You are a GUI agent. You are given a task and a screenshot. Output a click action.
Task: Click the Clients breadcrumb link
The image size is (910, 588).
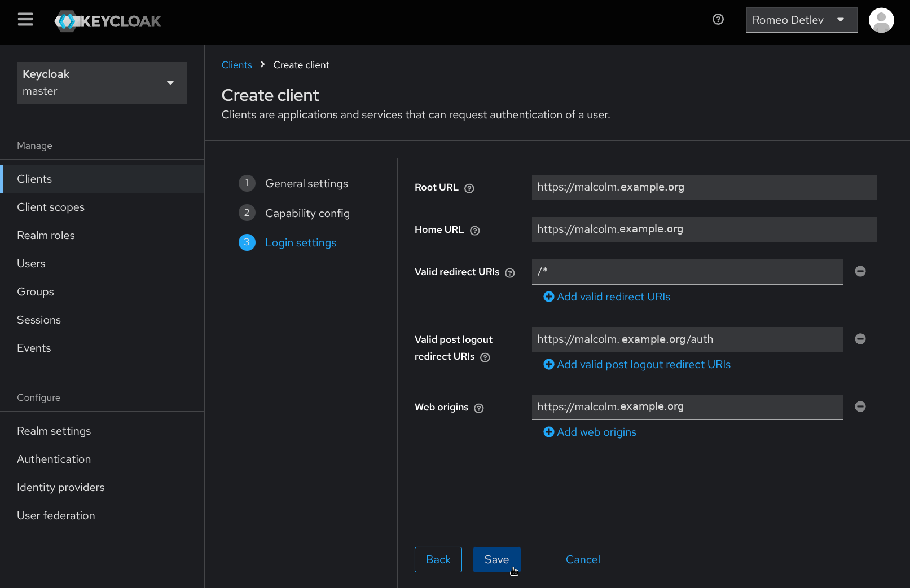pos(236,65)
